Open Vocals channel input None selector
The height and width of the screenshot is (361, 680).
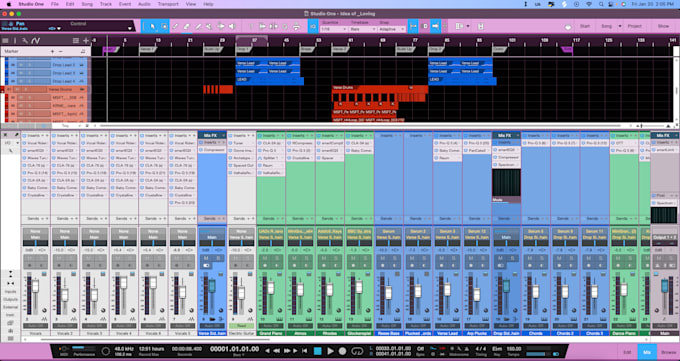36,231
